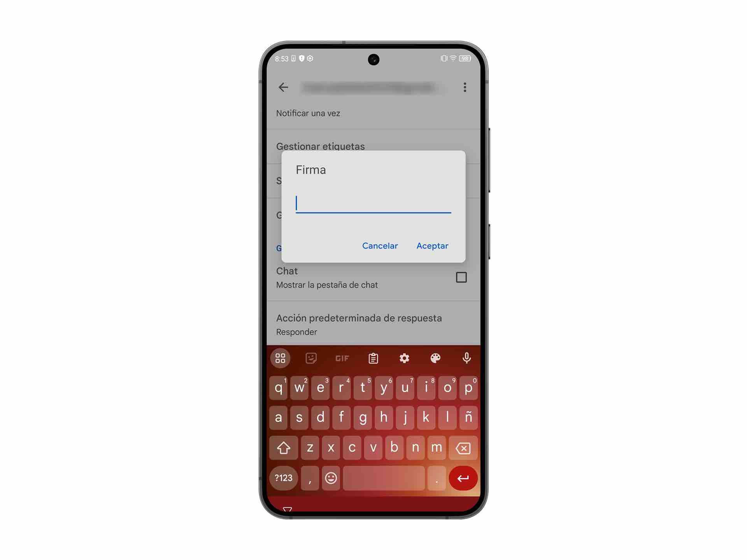Tap the Firma text input field
Image resolution: width=747 pixels, height=560 pixels.
[x=373, y=205]
